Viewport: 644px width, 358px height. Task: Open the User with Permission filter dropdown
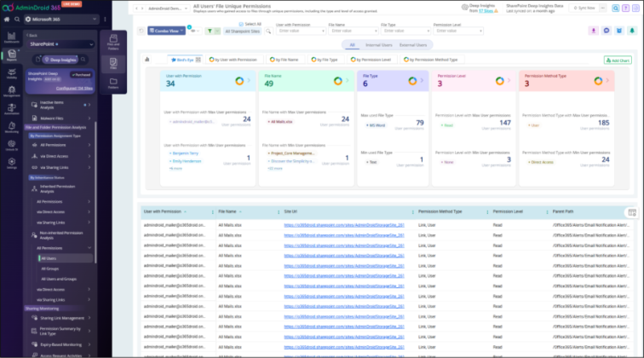(301, 31)
